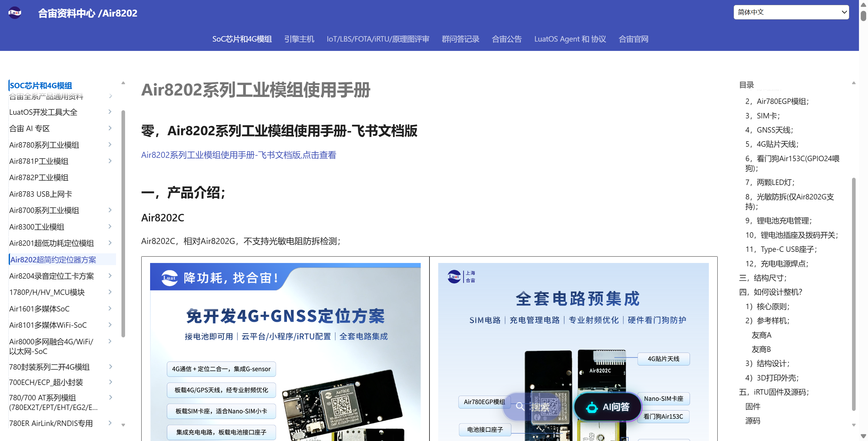
Task: Jump to 3，SIM卡 in the contents
Action: tap(763, 116)
